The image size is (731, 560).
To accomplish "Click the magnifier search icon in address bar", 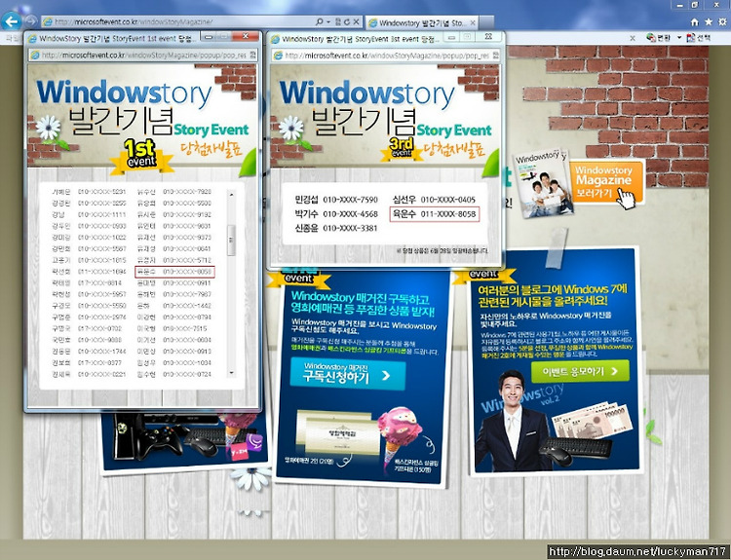I will tap(320, 21).
